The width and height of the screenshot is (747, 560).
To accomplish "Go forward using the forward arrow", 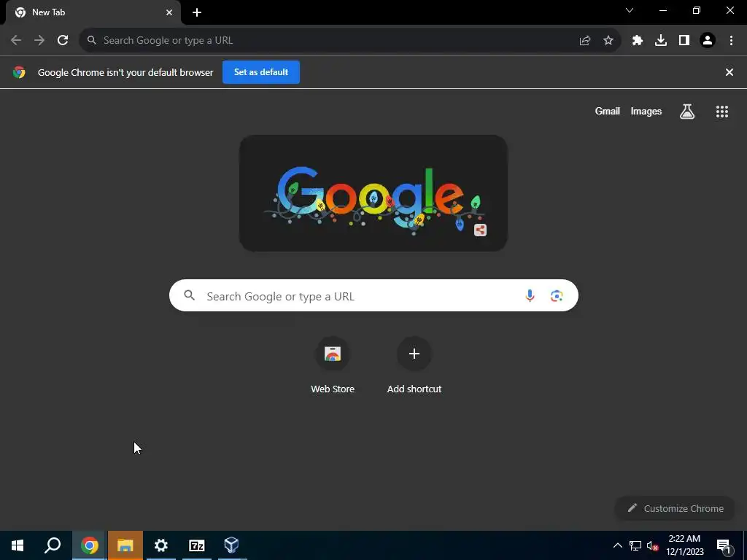I will tap(39, 41).
